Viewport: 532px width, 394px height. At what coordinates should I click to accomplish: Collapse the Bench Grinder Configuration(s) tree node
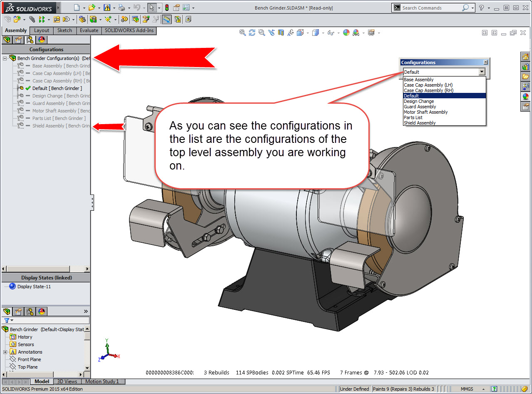[x=5, y=58]
